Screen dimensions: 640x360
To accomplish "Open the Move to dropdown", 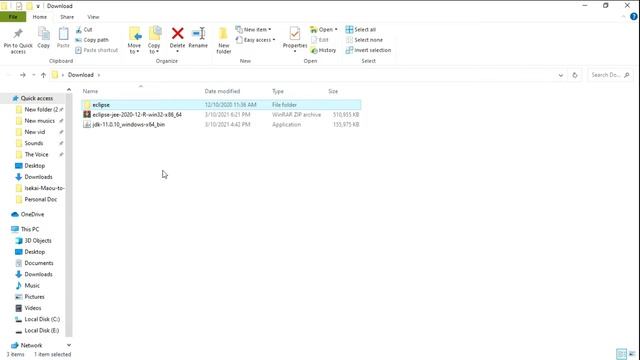I will (x=134, y=49).
